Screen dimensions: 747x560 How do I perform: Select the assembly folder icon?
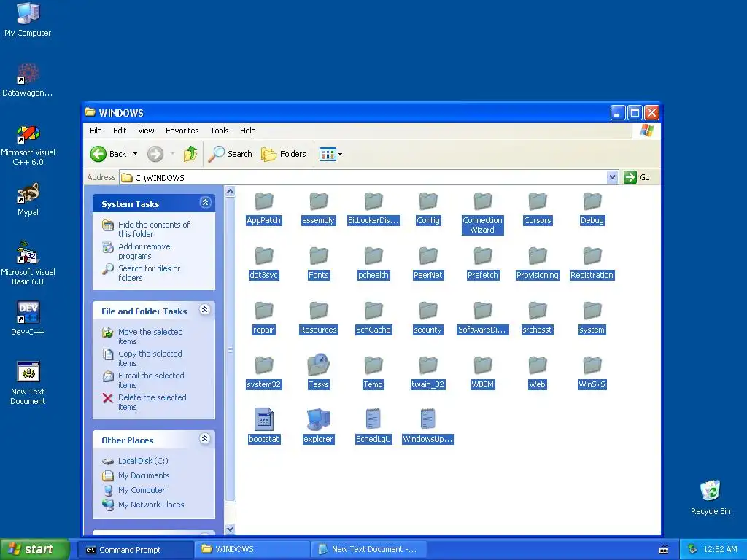(319, 201)
